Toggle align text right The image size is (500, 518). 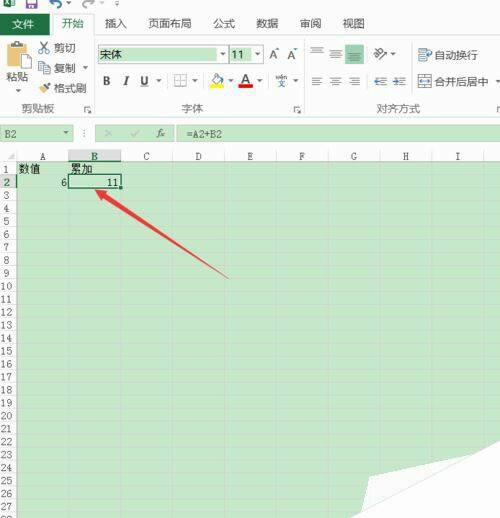(x=355, y=81)
